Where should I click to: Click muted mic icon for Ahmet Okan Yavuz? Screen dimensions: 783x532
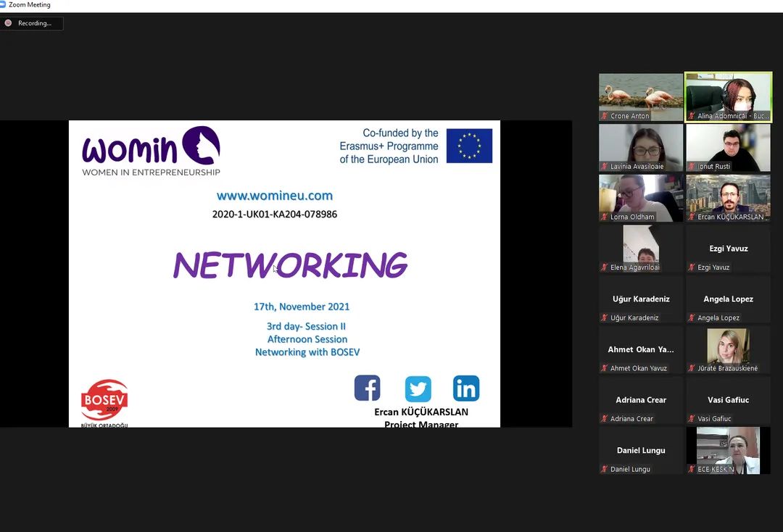604,368
